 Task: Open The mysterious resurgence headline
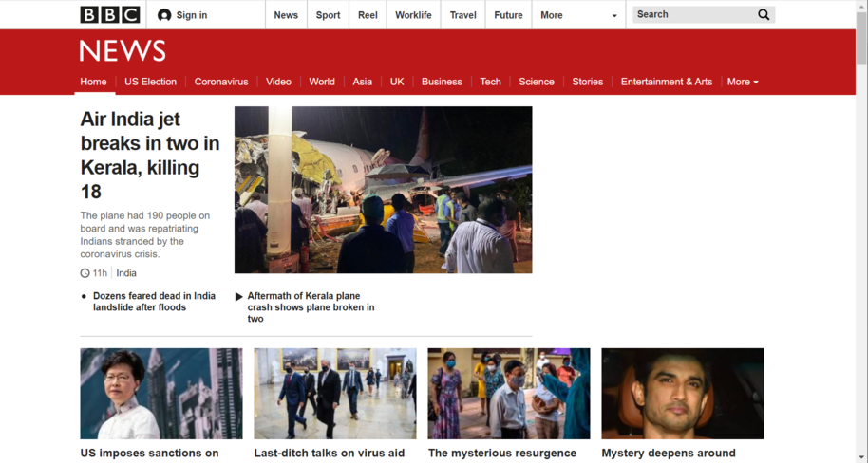(502, 454)
